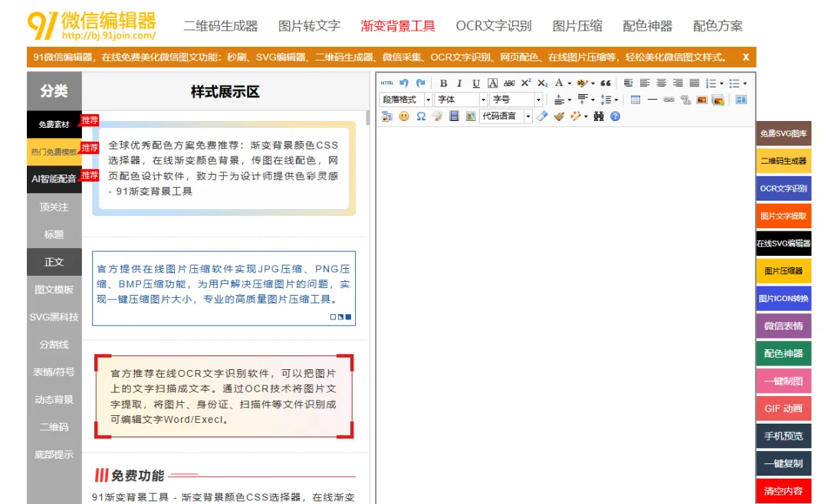Open the 渐变背景工具 menu item
The height and width of the screenshot is (504, 828).
tap(399, 25)
